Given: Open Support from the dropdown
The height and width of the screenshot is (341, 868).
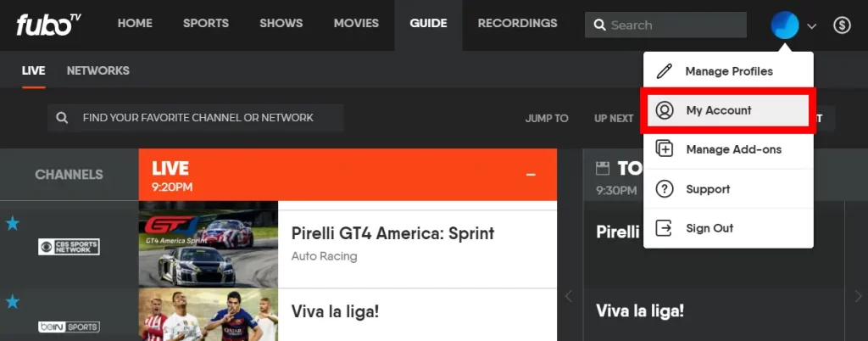Looking at the screenshot, I should tap(728, 189).
